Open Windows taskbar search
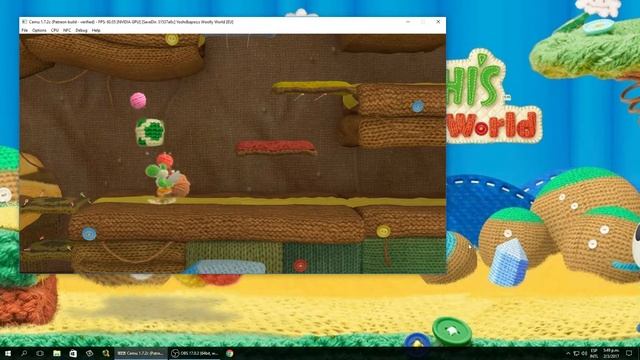Screen dimensions: 640x360 point(24,353)
